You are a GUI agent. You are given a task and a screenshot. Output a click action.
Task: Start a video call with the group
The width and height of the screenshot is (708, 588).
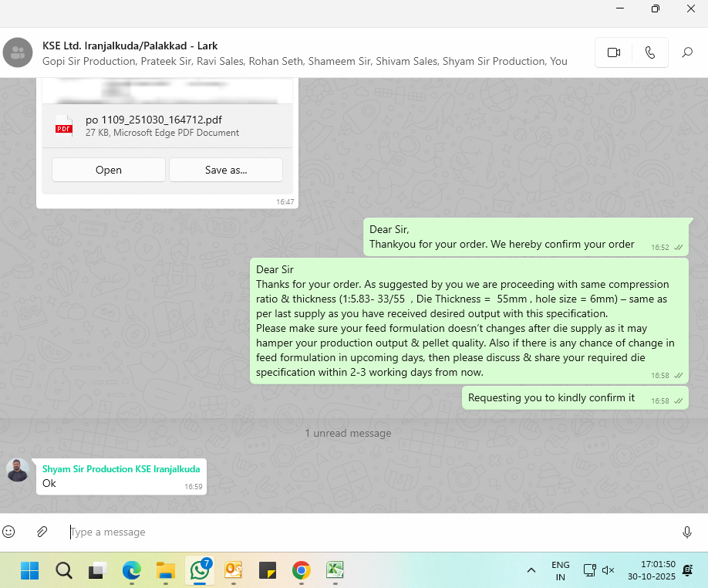[614, 52]
